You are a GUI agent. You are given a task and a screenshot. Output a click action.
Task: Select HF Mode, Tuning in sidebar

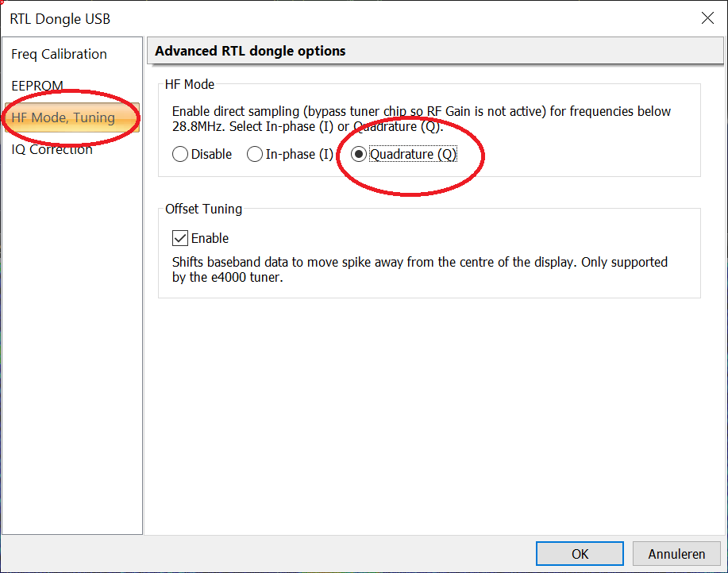point(64,117)
